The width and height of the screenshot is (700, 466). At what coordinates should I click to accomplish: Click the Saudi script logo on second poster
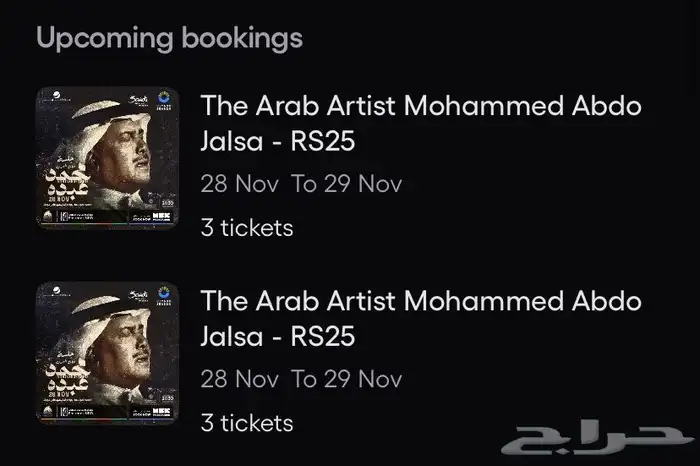(x=139, y=294)
